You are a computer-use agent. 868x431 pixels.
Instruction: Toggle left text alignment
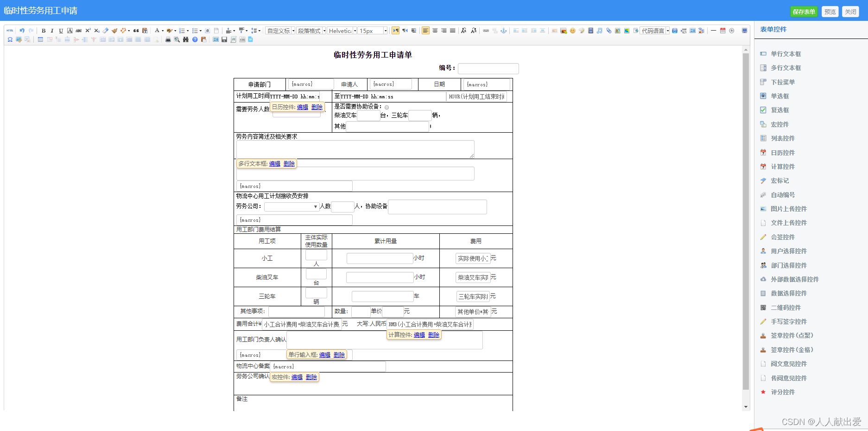[425, 31]
